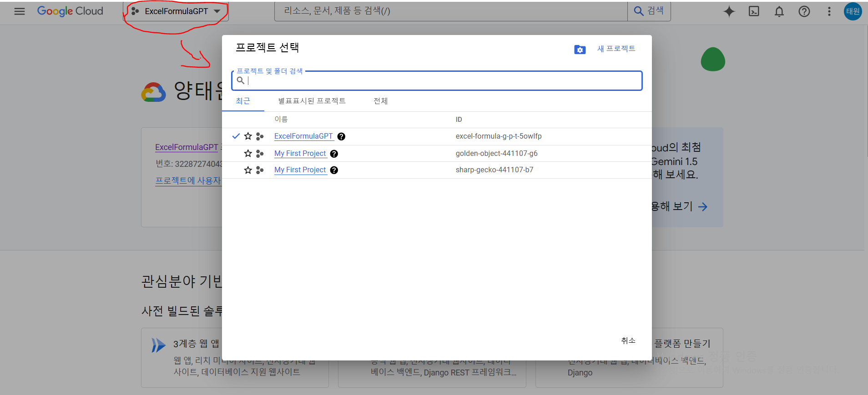Click the Google Cloud logo
Viewport: 868px width, 395px height.
70,11
